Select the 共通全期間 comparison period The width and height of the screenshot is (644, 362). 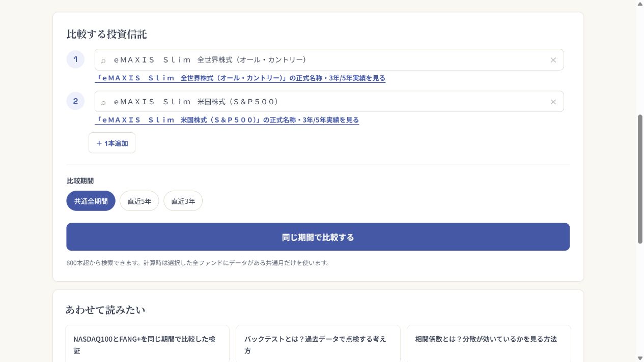point(91,201)
